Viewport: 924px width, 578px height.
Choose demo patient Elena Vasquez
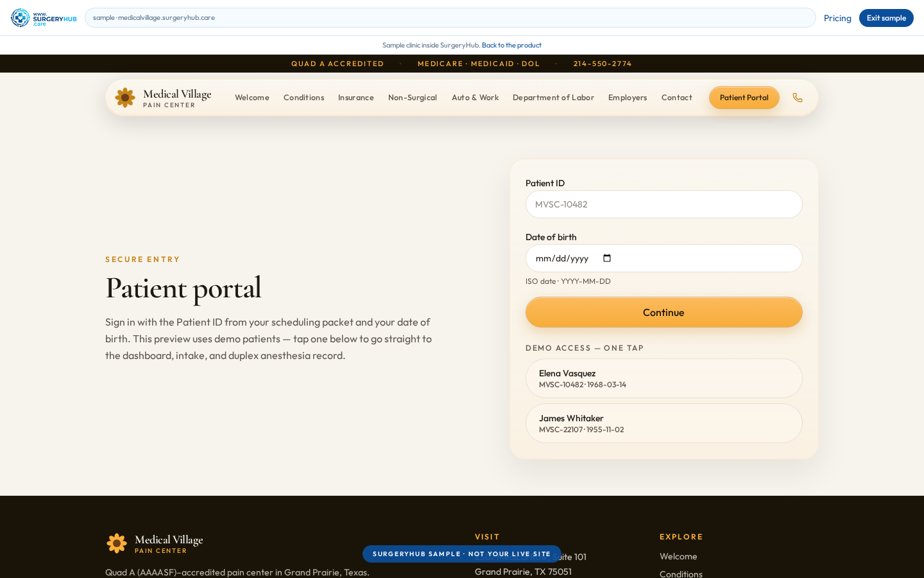[664, 378]
